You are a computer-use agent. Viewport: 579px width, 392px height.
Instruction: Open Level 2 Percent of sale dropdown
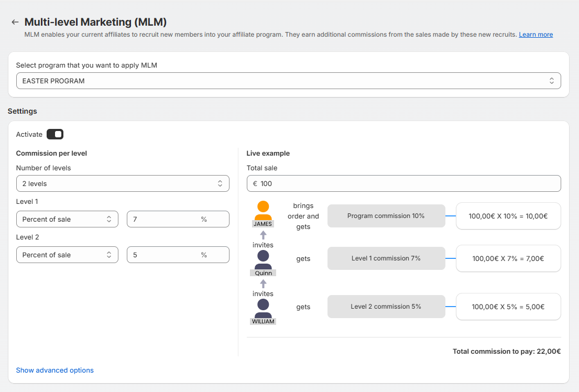click(x=67, y=255)
